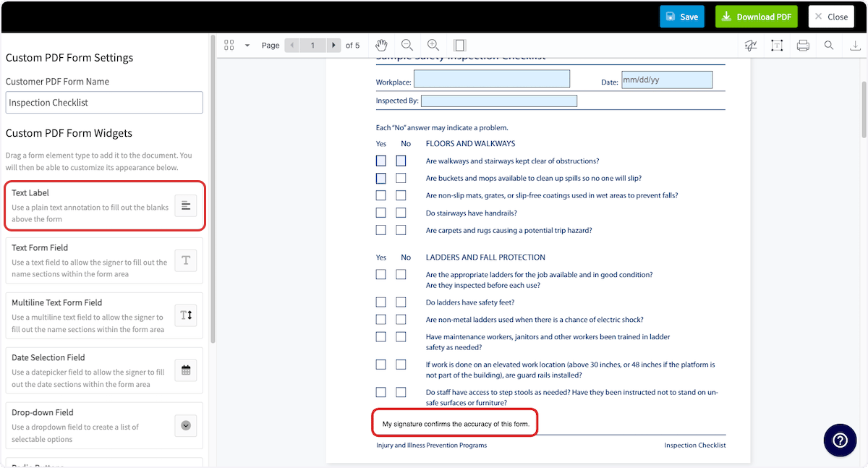Viewport: 868px width, 468px height.
Task: Check Yes for ladders have safety feet
Action: pos(381,302)
